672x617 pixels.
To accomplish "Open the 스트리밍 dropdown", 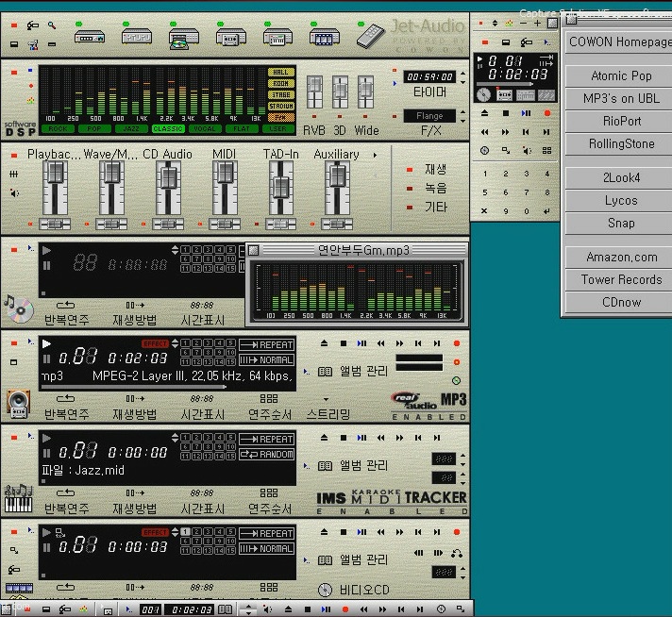I will (328, 414).
